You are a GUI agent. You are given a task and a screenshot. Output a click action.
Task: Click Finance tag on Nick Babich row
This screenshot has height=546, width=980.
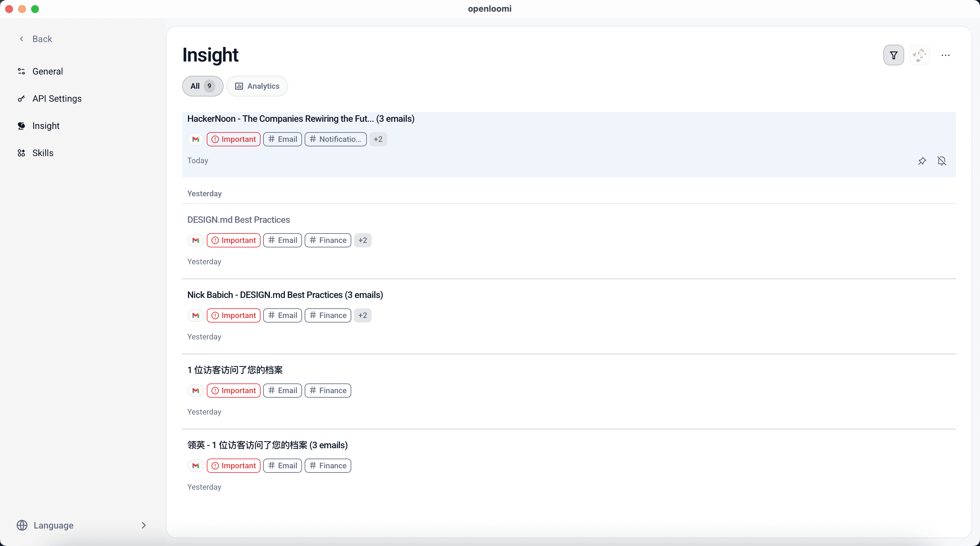[x=328, y=315]
